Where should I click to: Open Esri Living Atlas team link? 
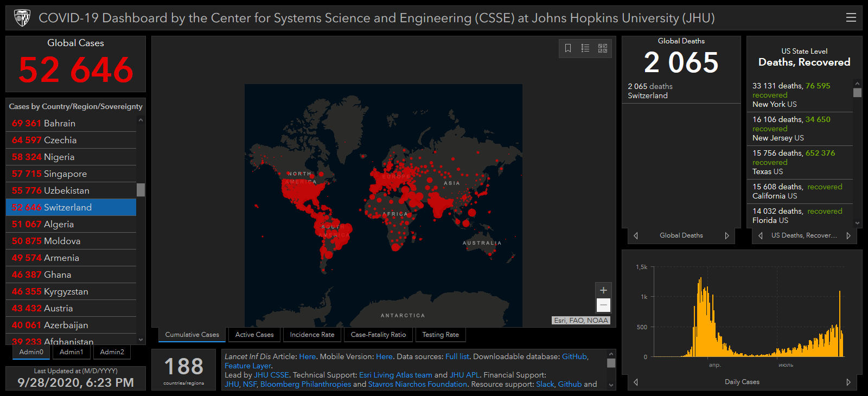coord(395,375)
